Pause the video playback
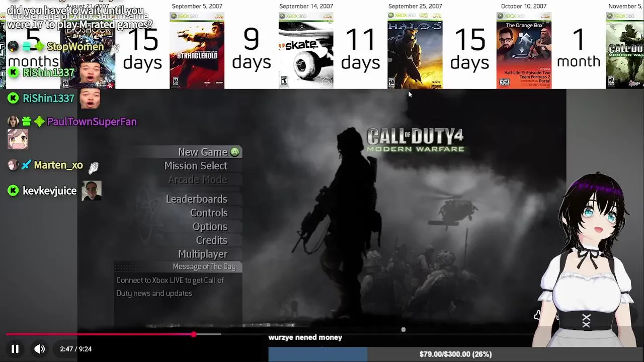644x362 pixels. (x=15, y=349)
